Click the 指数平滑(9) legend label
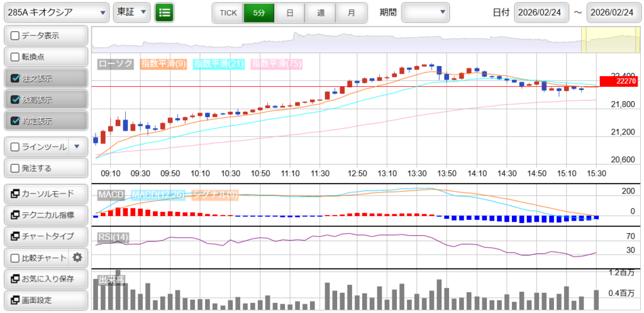This screenshot has height=313, width=644. pyautogui.click(x=163, y=63)
